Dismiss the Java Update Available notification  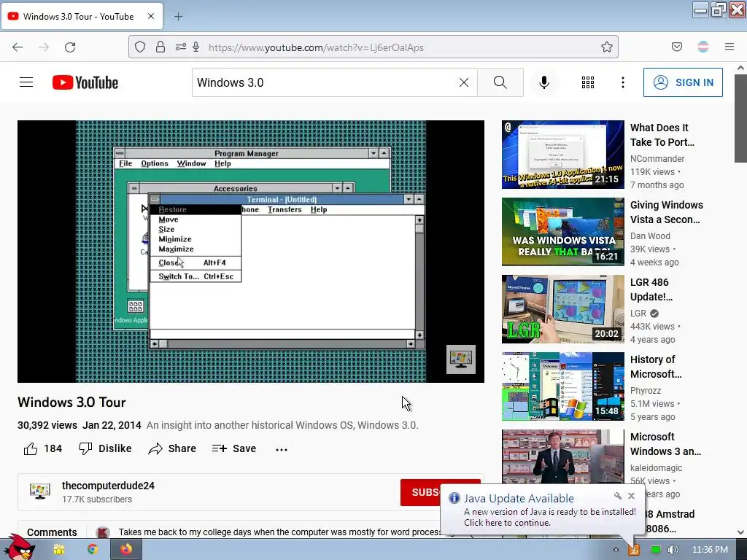[631, 496]
